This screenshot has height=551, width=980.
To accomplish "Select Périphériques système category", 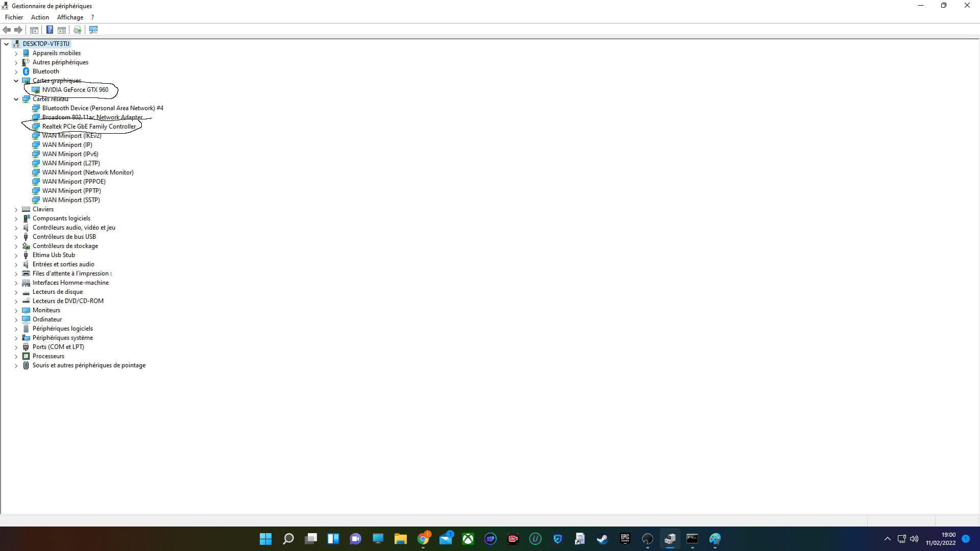I will pyautogui.click(x=63, y=338).
